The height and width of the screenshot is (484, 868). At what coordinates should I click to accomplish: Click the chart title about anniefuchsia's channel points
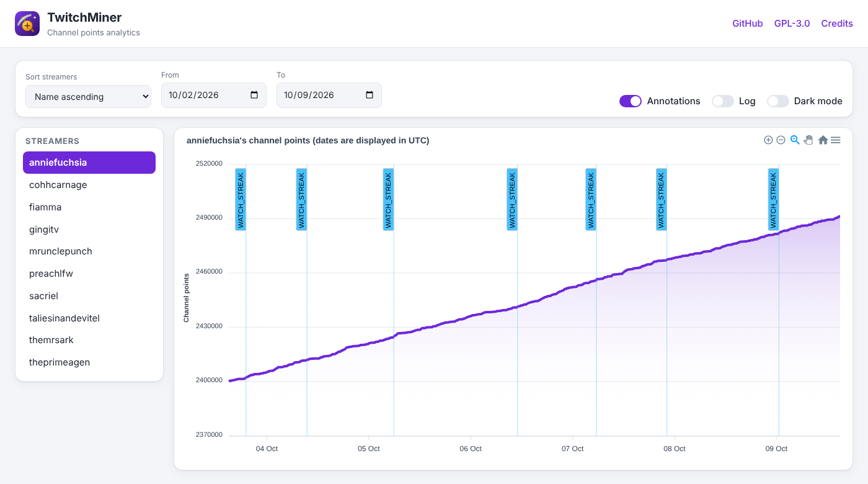[x=308, y=140]
